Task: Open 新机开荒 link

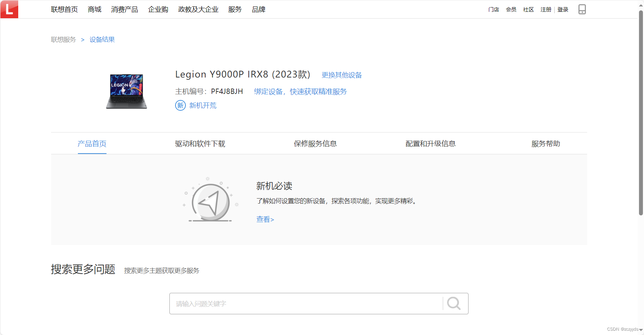Action: pyautogui.click(x=203, y=105)
